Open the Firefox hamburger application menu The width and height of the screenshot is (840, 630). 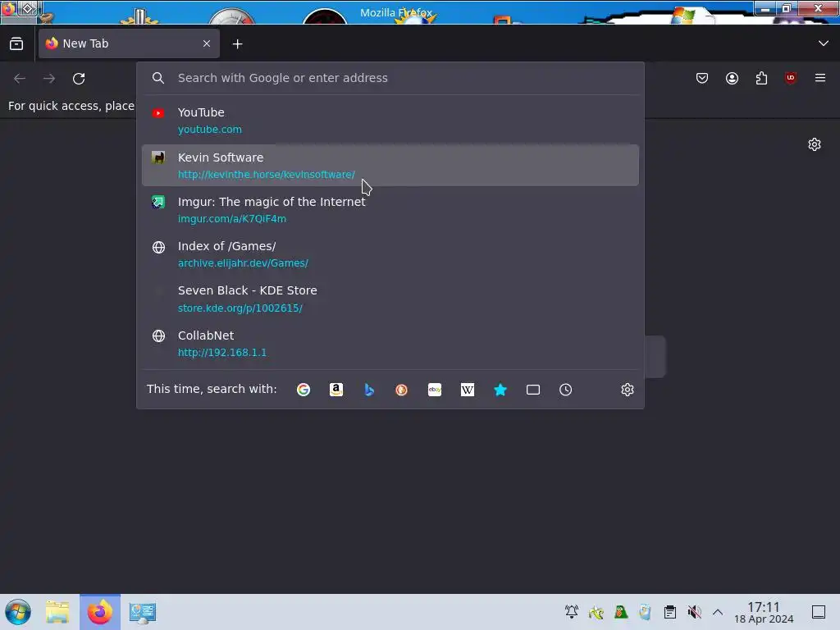pyautogui.click(x=820, y=78)
